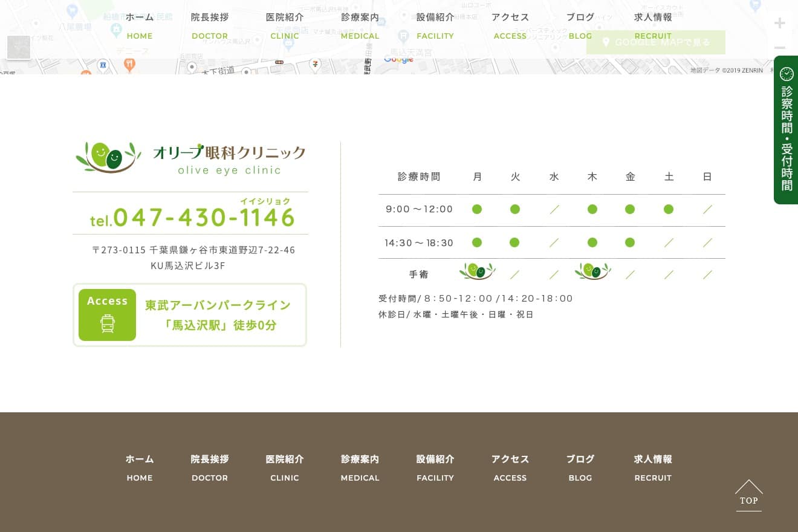The height and width of the screenshot is (532, 798).
Task: Click the clock icon on side tab
Action: 787,74
